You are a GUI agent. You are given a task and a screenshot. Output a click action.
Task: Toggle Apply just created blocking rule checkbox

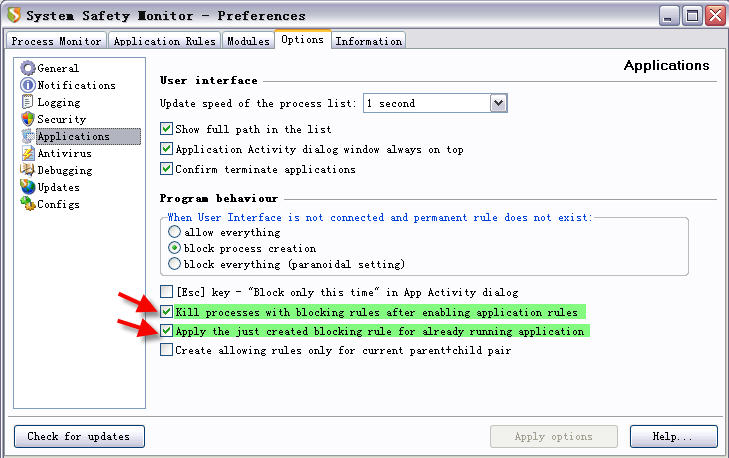[166, 331]
